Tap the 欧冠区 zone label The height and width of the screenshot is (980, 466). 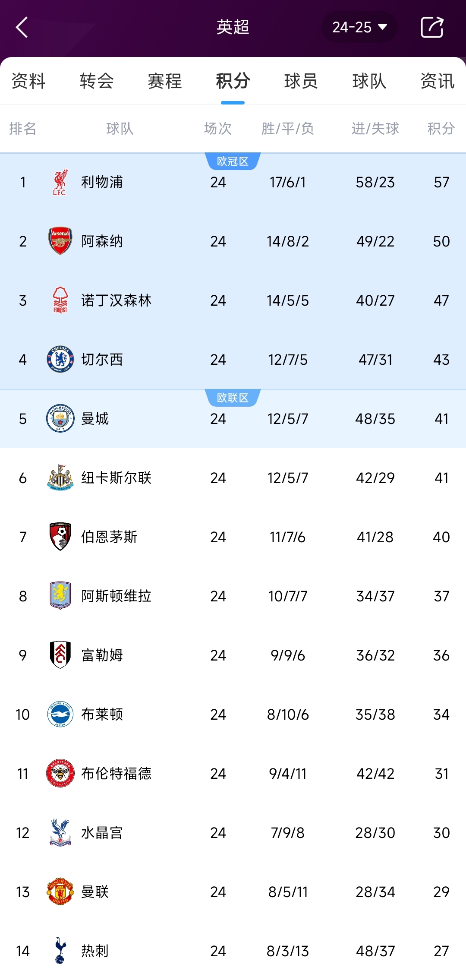pos(233,161)
